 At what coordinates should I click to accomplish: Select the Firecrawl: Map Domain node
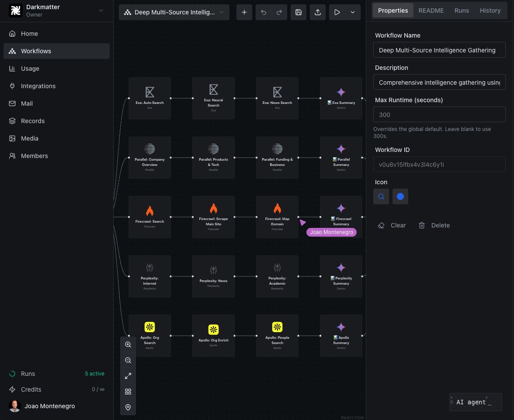click(277, 217)
